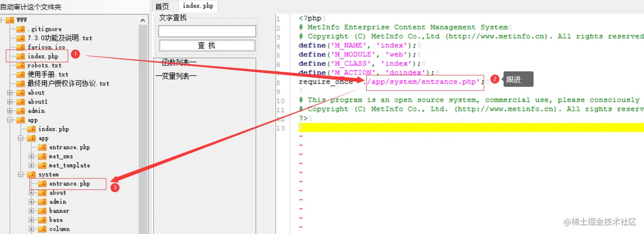Click the file tree scrollbar up arrow
The width and height of the screenshot is (644, 234).
(x=143, y=20)
